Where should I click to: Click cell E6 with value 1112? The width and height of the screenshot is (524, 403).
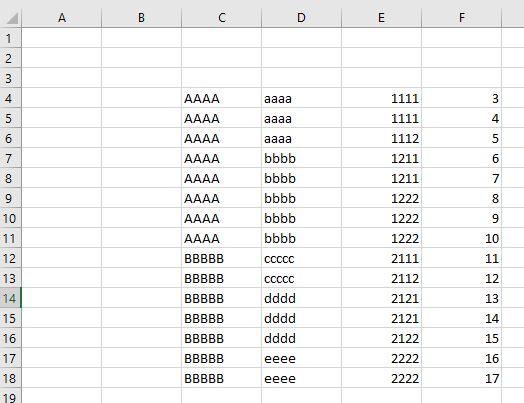(x=382, y=138)
